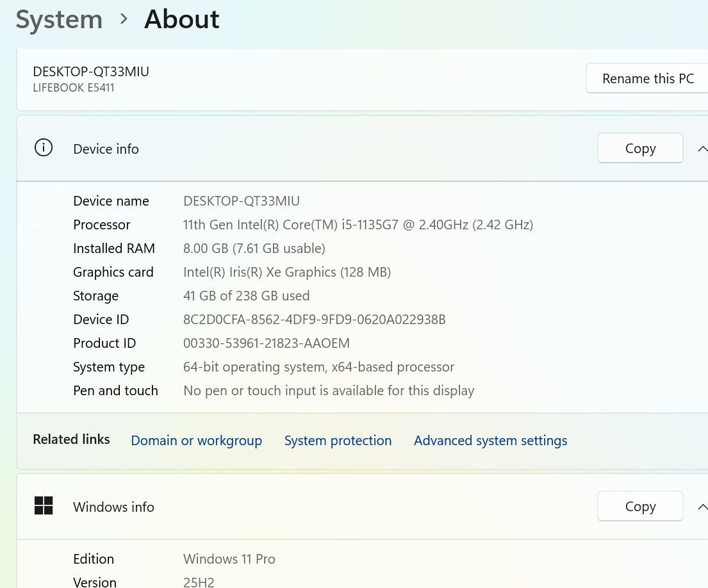Click the Device name value DESKTOP-QT33MIU
The width and height of the screenshot is (708, 588).
(x=242, y=201)
